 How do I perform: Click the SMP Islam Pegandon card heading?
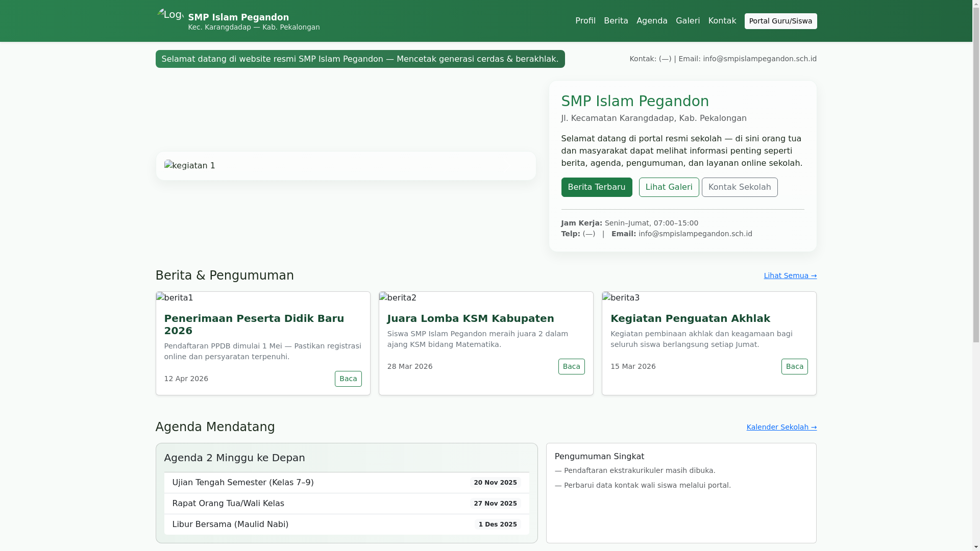(635, 101)
